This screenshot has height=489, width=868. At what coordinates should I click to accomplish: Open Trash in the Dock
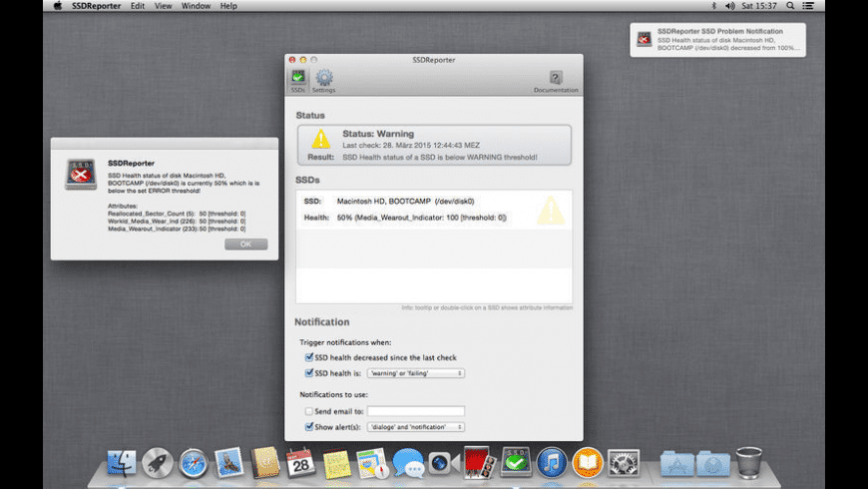coord(749,462)
